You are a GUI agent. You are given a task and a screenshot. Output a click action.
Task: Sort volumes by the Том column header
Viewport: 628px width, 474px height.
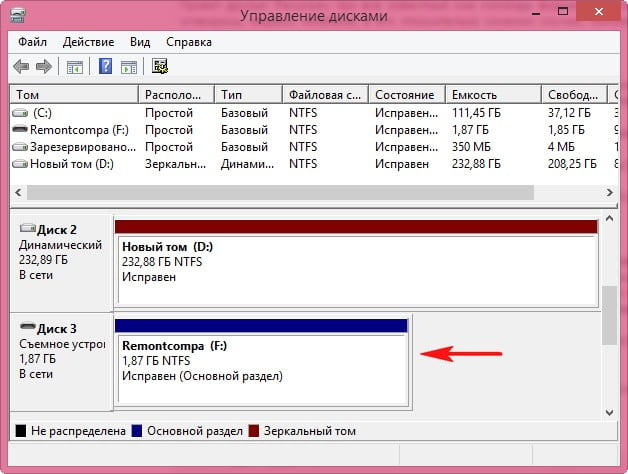point(73,94)
